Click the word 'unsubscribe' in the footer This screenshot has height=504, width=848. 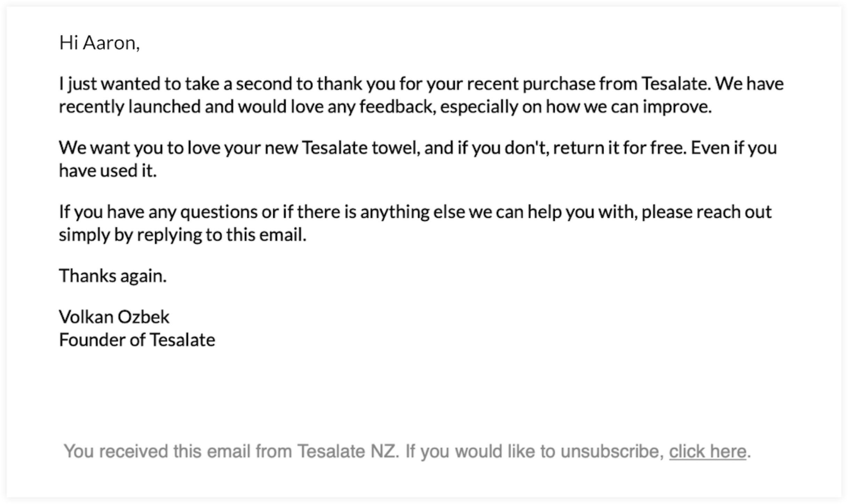click(x=610, y=451)
